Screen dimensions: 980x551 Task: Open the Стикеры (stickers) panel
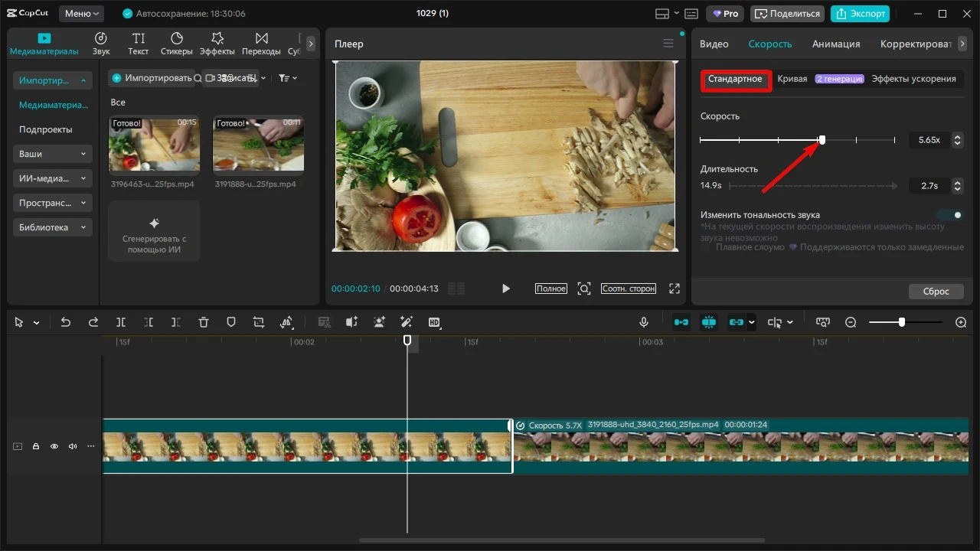[177, 44]
